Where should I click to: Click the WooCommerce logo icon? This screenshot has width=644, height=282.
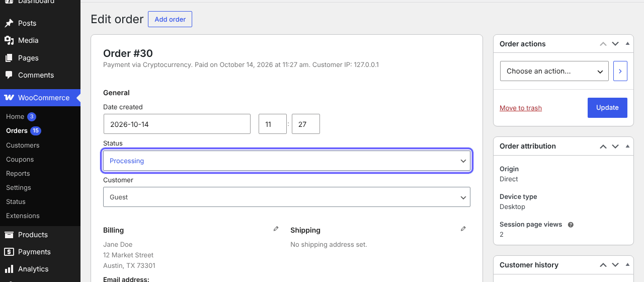point(9,98)
